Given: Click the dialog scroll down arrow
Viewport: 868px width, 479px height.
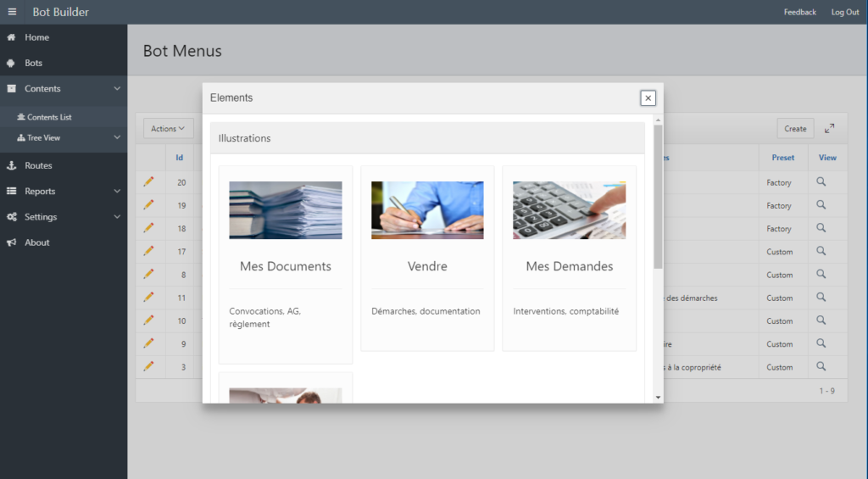Looking at the screenshot, I should pyautogui.click(x=658, y=397).
